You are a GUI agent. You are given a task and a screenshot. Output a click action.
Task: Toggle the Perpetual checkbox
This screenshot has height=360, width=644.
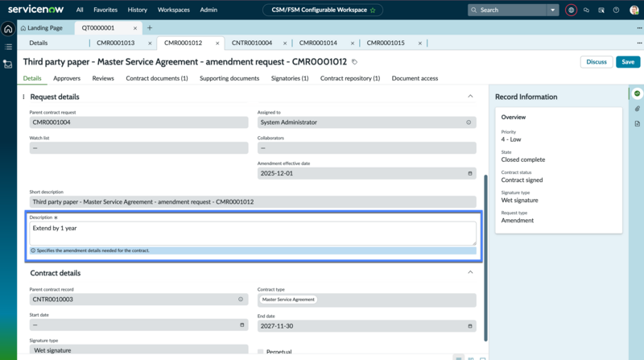[260, 352]
